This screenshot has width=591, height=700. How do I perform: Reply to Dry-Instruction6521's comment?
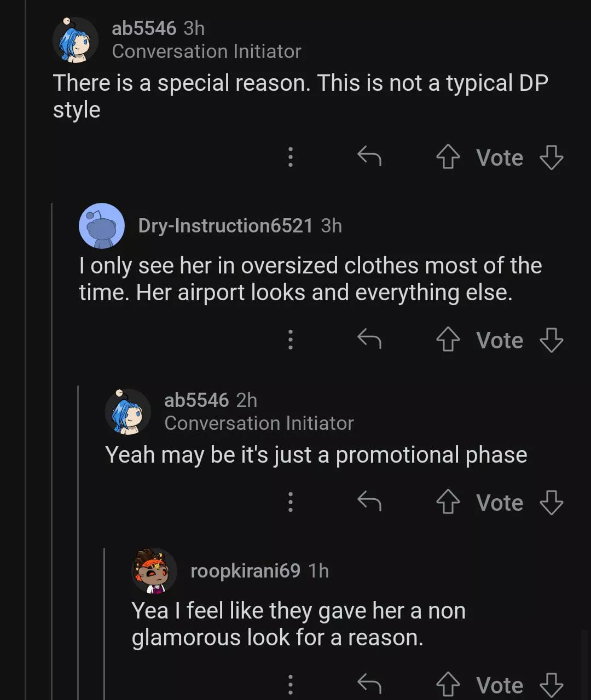369,340
